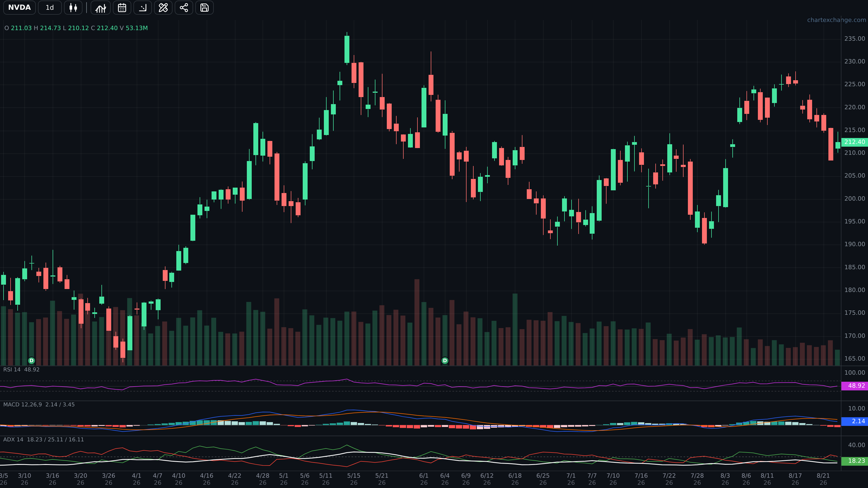Click the 100.00 RSI axis label

click(854, 373)
